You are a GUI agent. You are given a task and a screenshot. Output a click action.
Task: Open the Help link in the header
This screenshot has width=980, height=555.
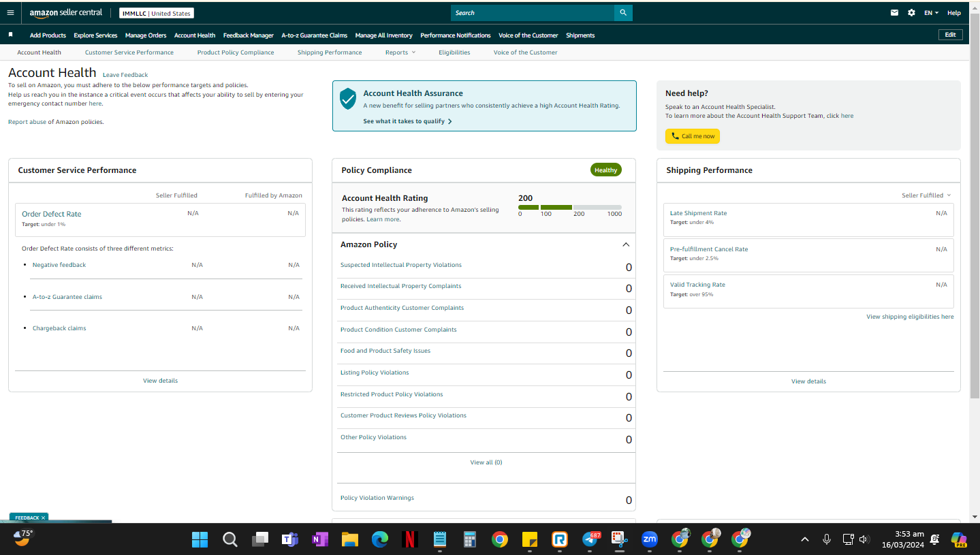click(954, 13)
